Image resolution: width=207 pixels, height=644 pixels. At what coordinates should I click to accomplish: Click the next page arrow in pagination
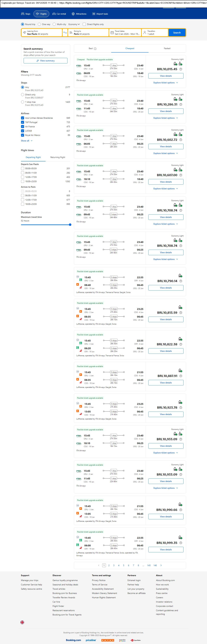click(161, 565)
